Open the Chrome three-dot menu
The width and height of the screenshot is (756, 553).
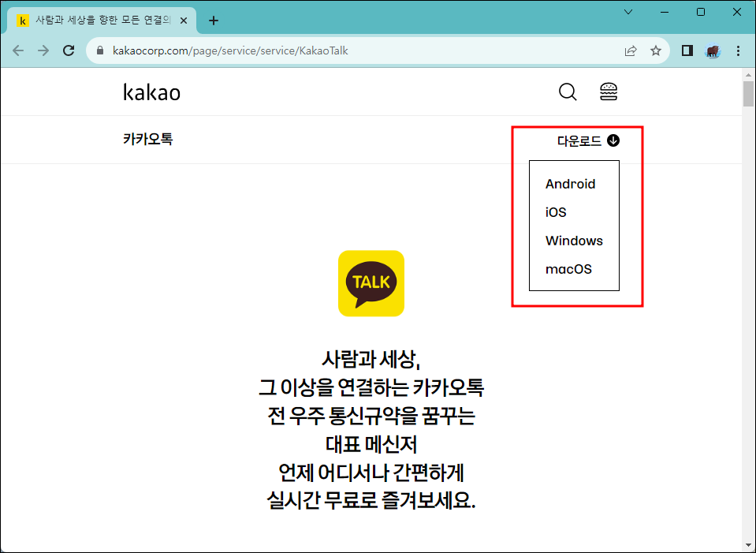[738, 50]
